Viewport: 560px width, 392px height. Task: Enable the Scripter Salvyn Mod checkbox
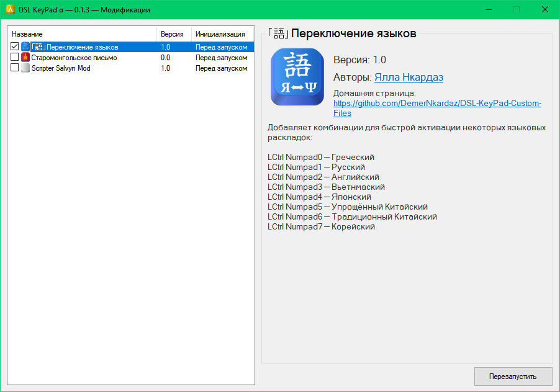15,68
